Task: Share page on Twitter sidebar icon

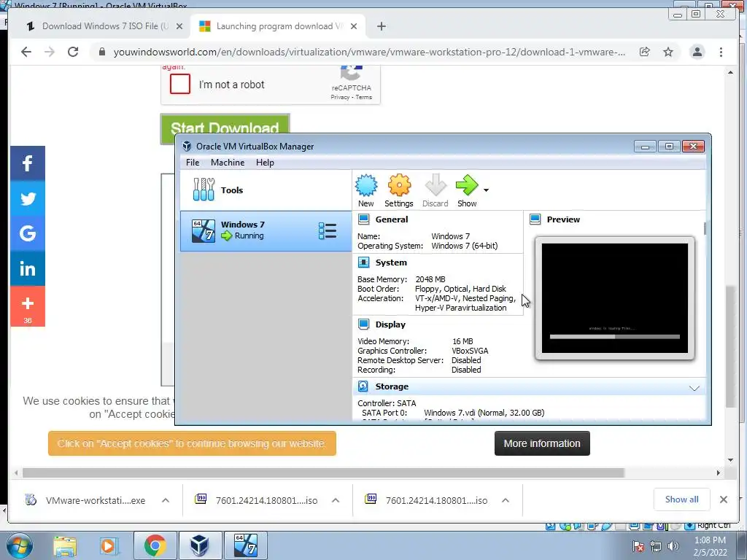Action: (x=28, y=198)
